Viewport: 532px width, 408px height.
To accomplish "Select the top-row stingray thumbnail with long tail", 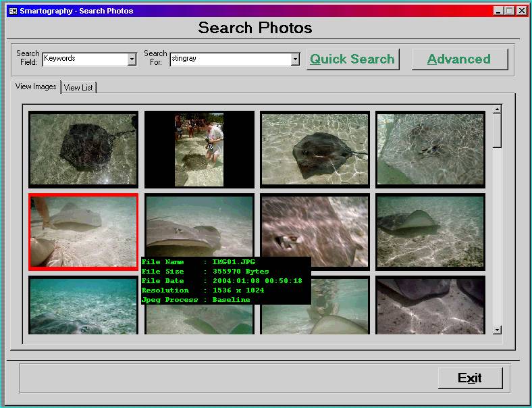I will pyautogui.click(x=315, y=149).
